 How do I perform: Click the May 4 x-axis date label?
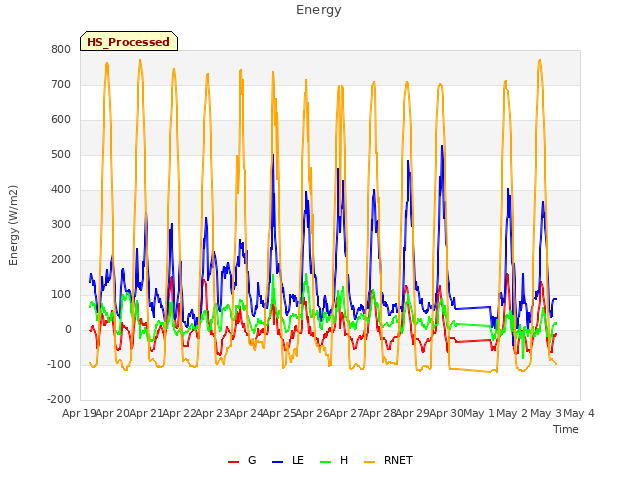point(579,413)
